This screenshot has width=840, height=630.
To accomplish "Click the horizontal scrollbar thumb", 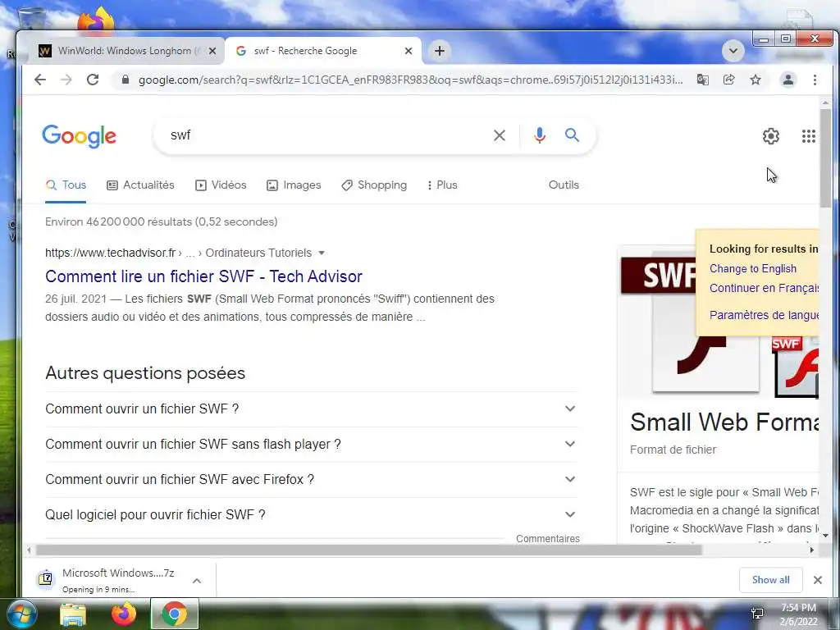I will (x=368, y=550).
